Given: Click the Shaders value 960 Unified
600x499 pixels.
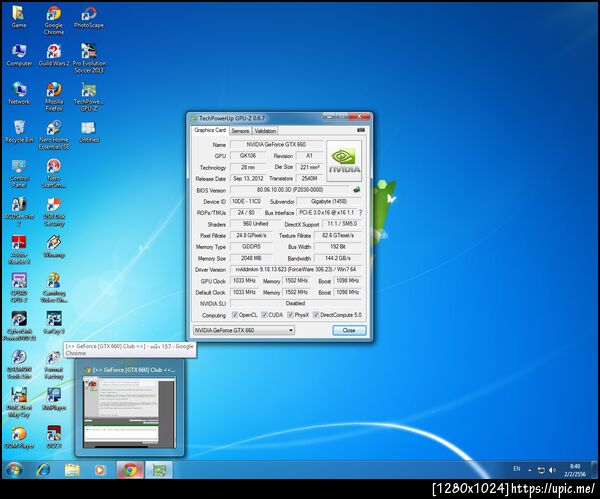Looking at the screenshot, I should (255, 224).
